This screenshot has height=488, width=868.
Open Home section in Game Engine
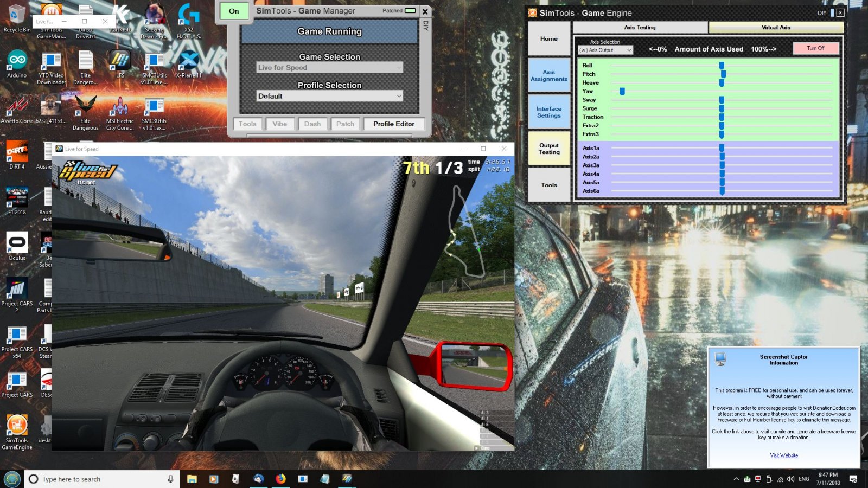(549, 38)
